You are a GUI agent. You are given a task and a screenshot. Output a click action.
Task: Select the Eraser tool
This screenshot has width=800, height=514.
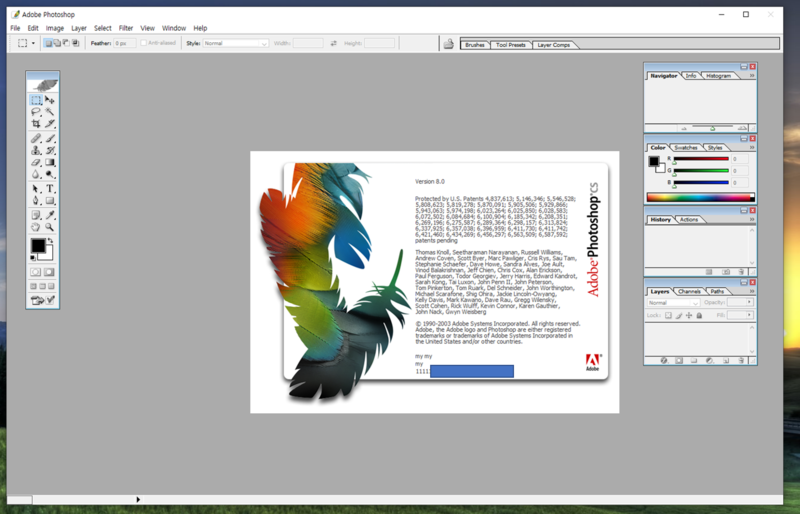pyautogui.click(x=36, y=162)
